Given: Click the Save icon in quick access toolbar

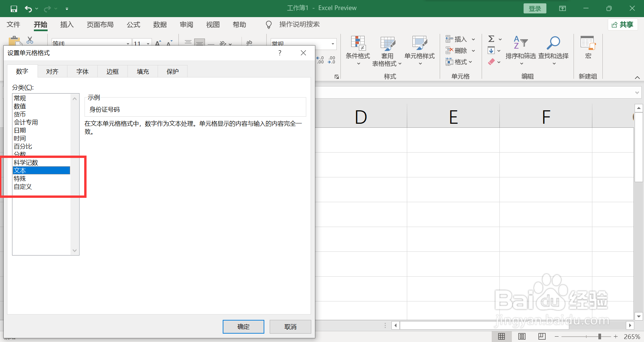Looking at the screenshot, I should pyautogui.click(x=14, y=8).
